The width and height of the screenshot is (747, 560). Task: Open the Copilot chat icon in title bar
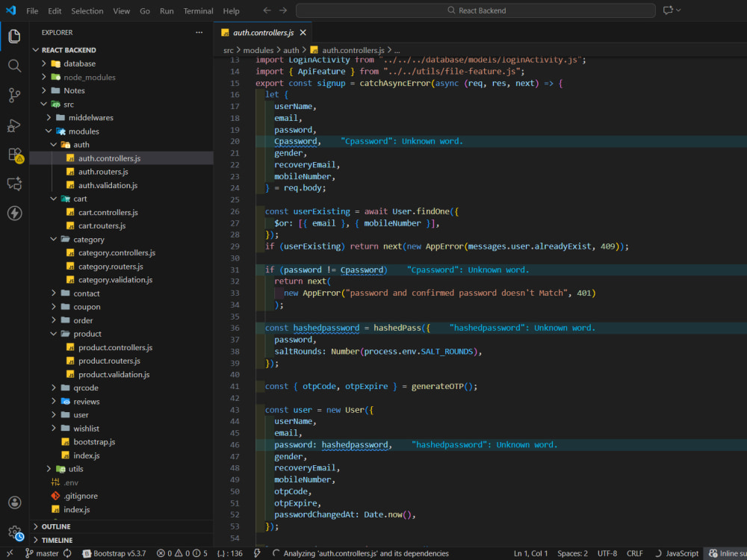(668, 10)
